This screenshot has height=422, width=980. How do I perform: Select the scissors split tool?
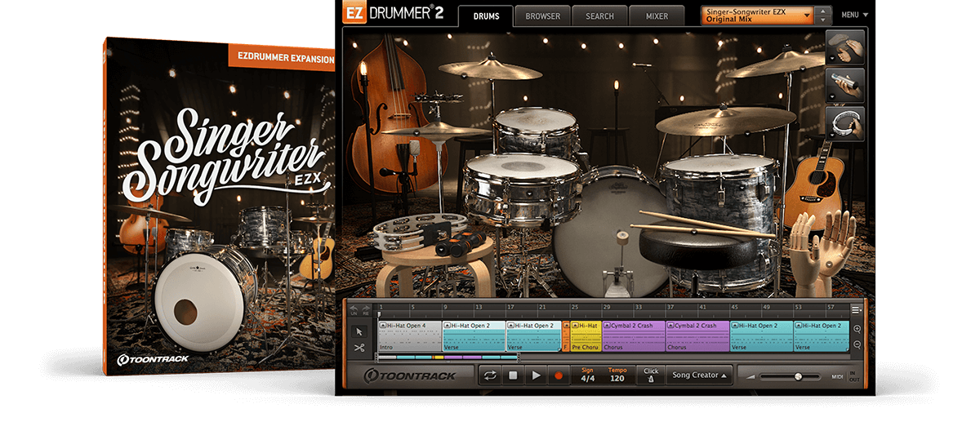point(359,348)
